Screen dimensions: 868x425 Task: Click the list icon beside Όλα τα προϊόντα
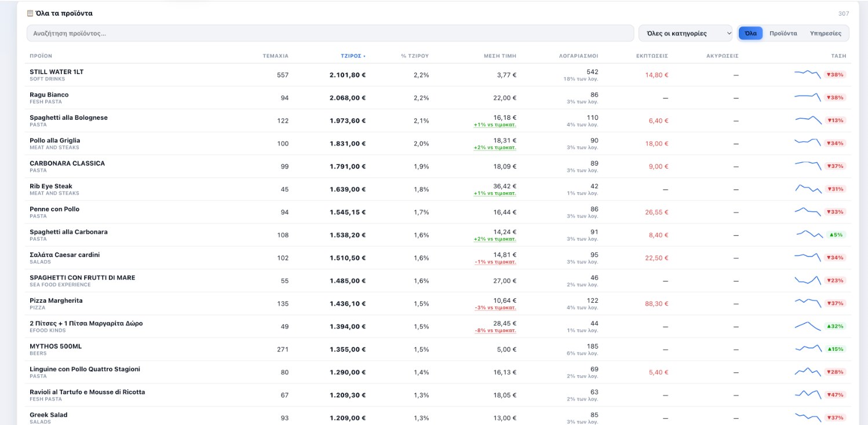point(30,13)
